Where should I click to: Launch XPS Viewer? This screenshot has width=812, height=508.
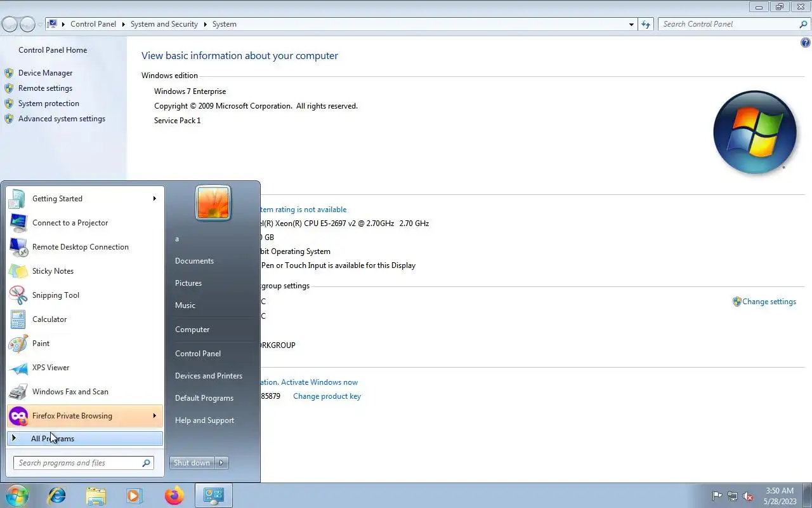click(x=85, y=368)
